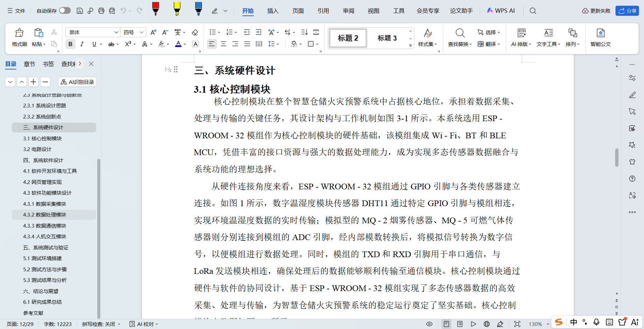
Task: Click the Undo arrow icon
Action: (x=123, y=11)
